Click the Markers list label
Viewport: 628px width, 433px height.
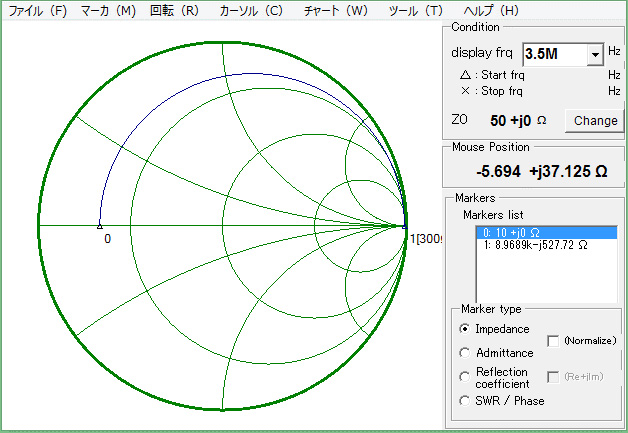click(x=493, y=215)
